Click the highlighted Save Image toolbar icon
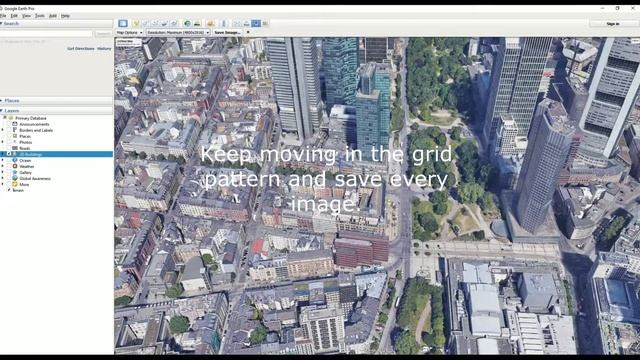The height and width of the screenshot is (360, 640). tap(256, 23)
